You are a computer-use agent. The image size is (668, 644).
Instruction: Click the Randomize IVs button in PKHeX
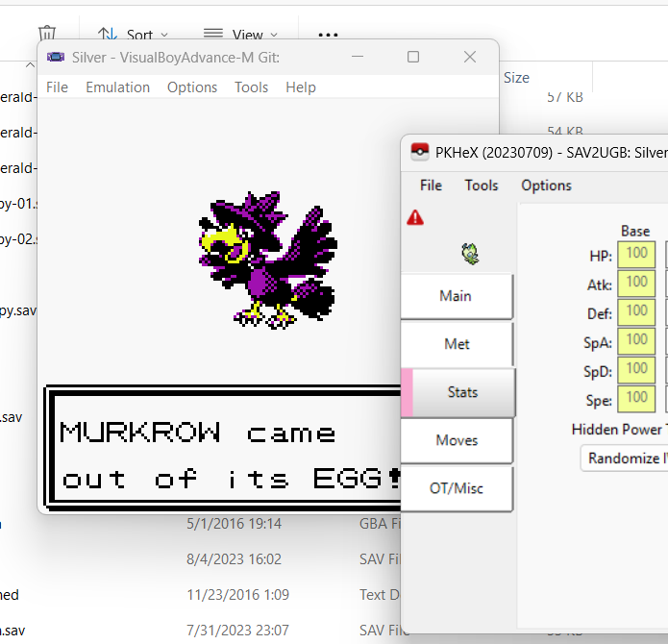[x=625, y=458]
